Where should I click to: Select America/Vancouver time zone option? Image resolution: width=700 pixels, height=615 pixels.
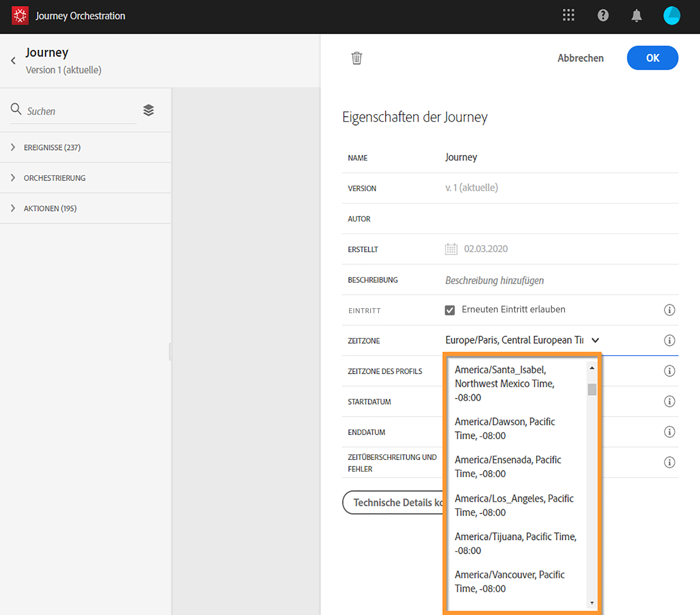(509, 581)
